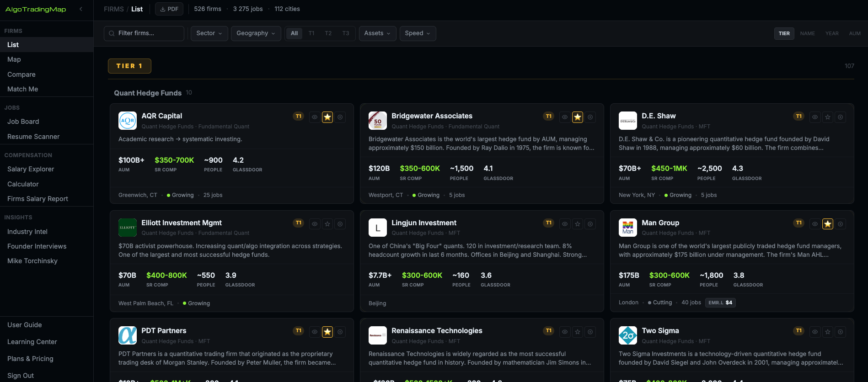Viewport: 868px width, 382px height.
Task: Toggle watch eye on Man Group card
Action: 815,224
